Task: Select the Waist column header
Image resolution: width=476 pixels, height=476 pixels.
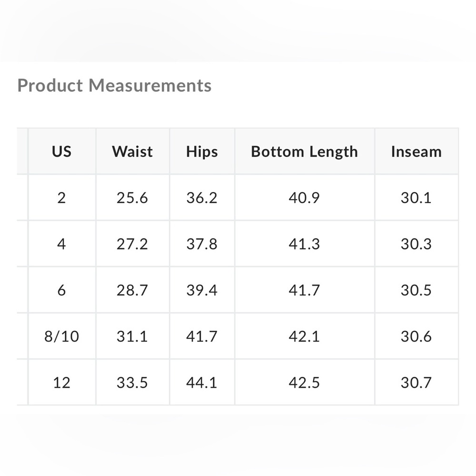Action: coord(132,151)
